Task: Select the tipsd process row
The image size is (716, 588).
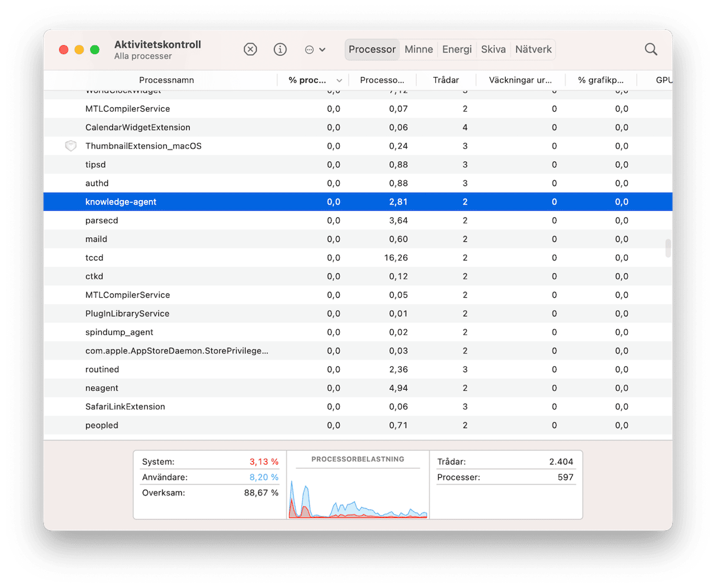Action: 358,165
